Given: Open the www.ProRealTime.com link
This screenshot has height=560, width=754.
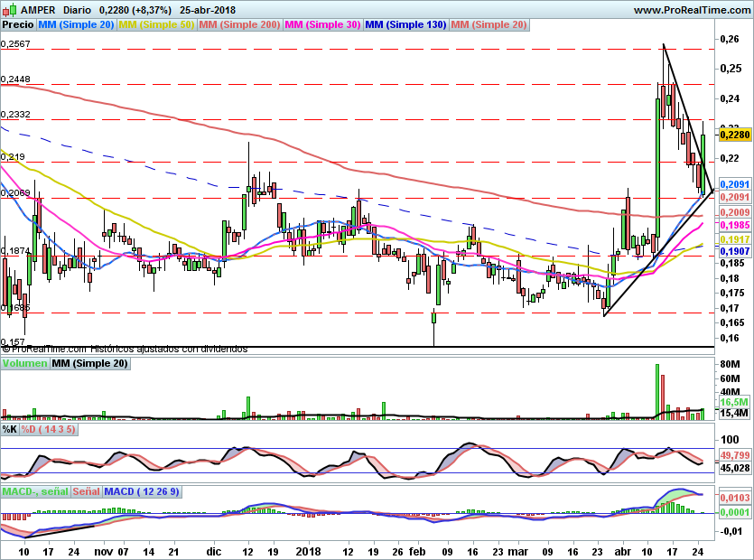Looking at the screenshot, I should click(691, 10).
